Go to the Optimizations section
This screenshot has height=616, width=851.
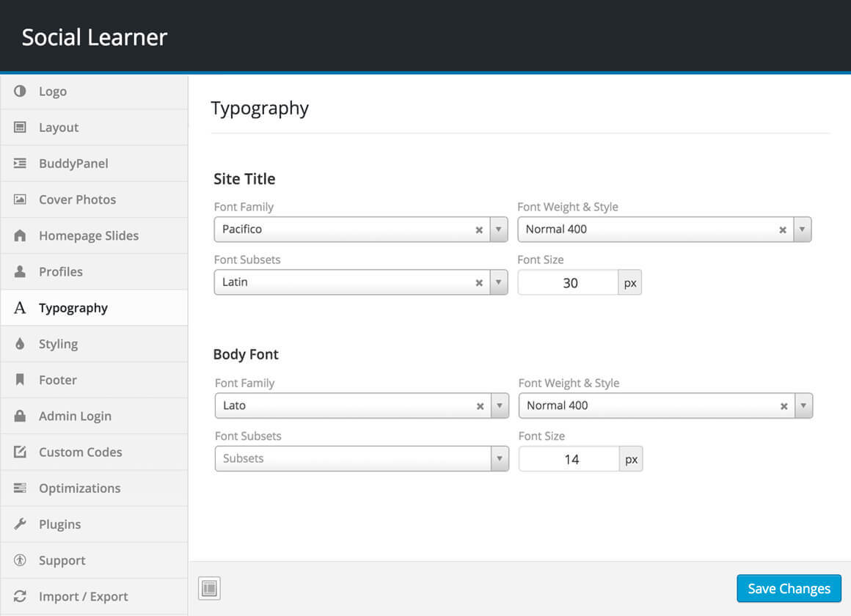pyautogui.click(x=79, y=488)
